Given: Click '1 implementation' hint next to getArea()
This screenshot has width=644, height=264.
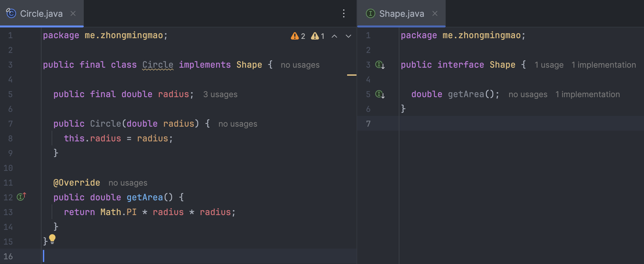Looking at the screenshot, I should click(587, 94).
